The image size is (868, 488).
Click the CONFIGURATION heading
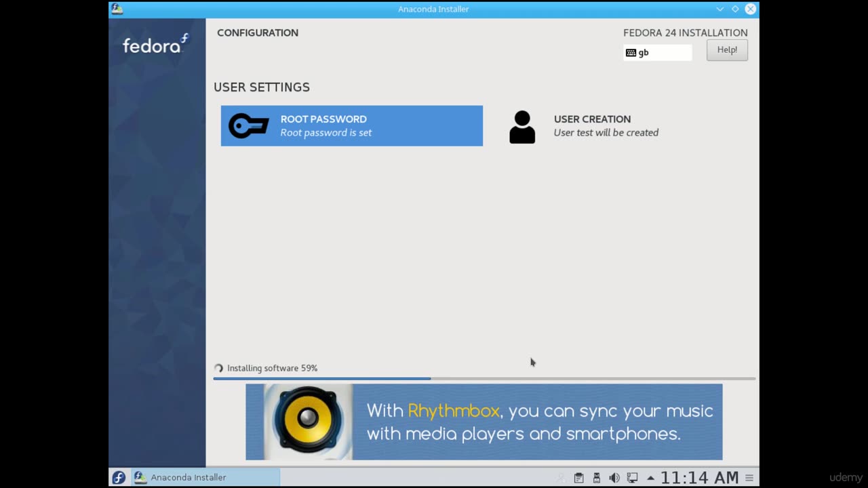point(258,33)
